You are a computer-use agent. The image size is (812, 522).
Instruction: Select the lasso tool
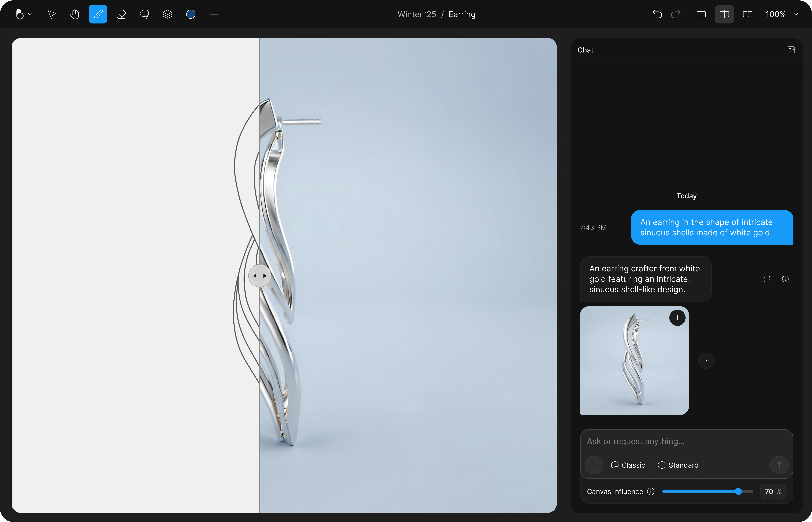pos(144,14)
